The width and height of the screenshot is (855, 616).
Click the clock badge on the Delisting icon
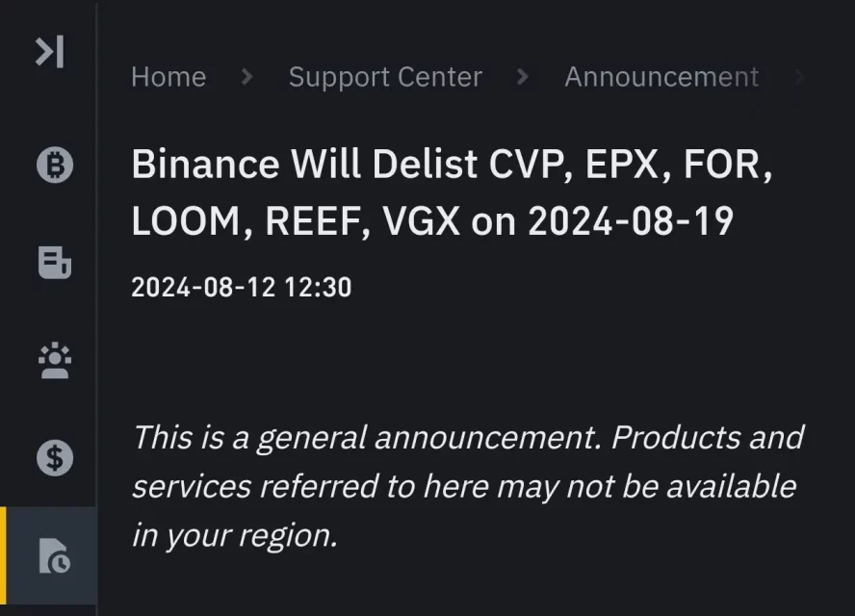pos(62,563)
